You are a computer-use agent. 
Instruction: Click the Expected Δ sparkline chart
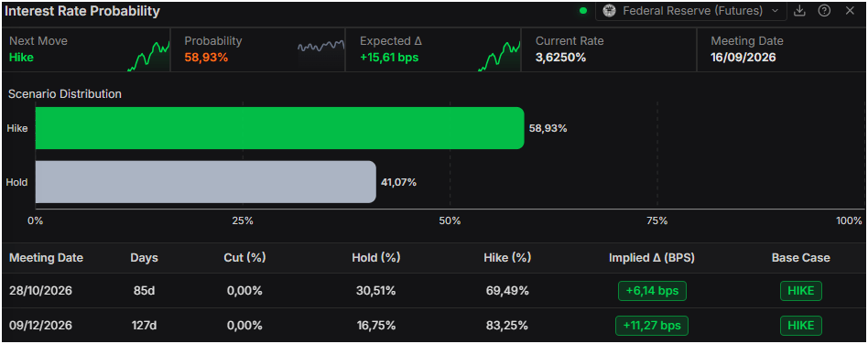[499, 56]
